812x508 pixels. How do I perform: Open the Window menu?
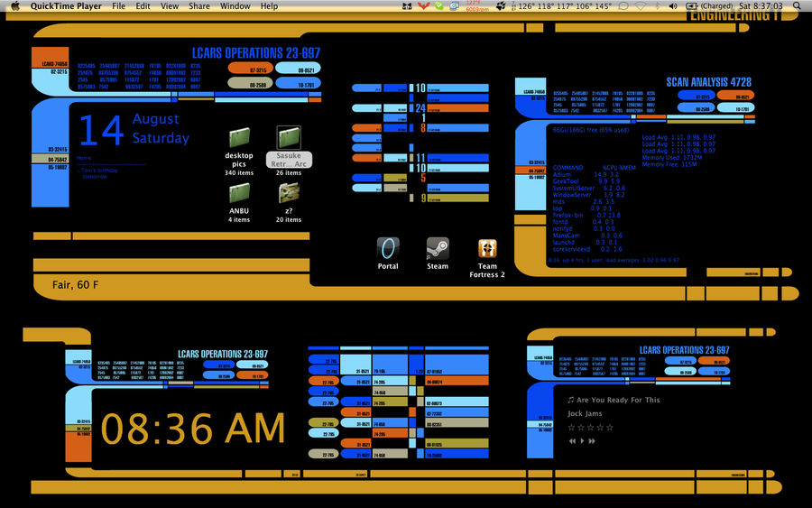pyautogui.click(x=235, y=6)
